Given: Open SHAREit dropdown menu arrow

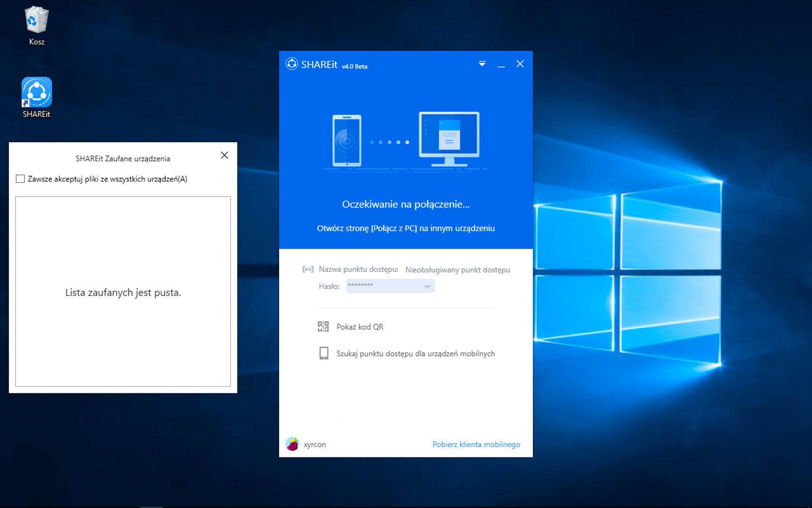Looking at the screenshot, I should 482,64.
